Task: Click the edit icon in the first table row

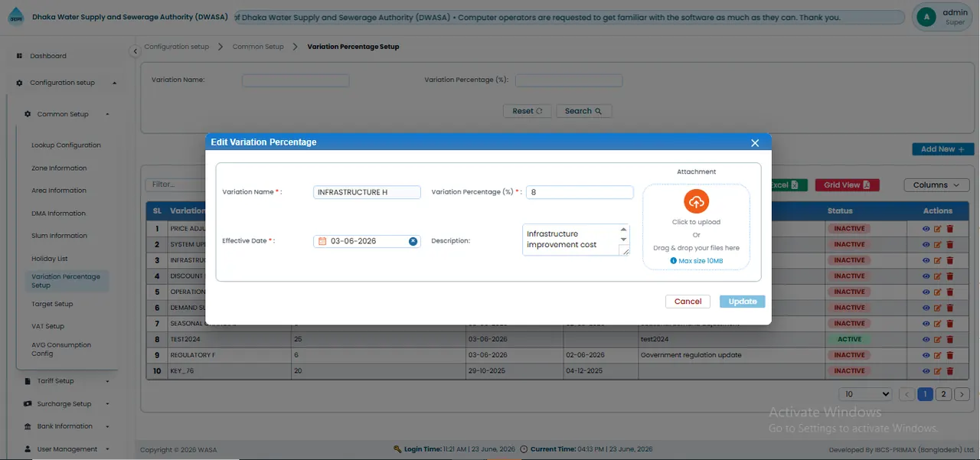Action: [x=938, y=229]
